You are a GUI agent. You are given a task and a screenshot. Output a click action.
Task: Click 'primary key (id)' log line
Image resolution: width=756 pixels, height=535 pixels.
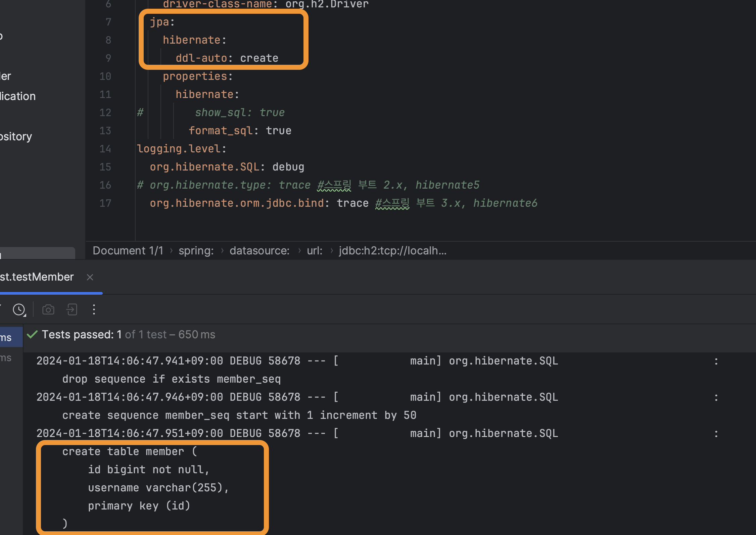[x=139, y=506]
